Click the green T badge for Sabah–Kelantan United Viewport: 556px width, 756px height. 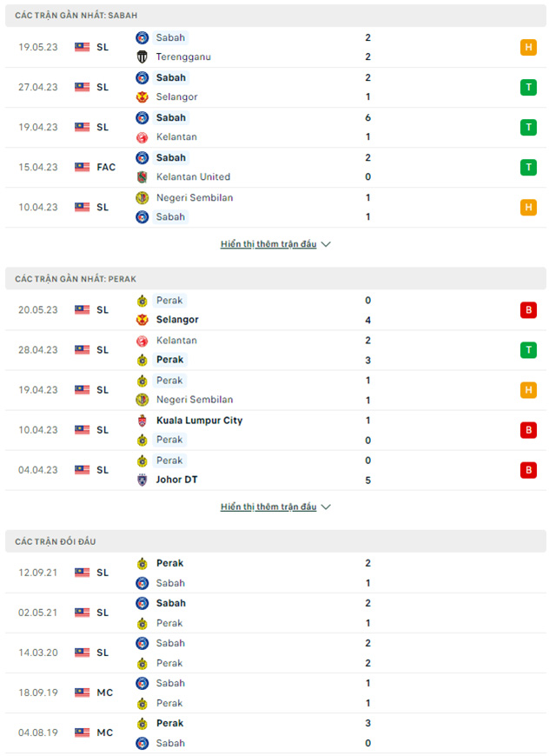tap(528, 167)
